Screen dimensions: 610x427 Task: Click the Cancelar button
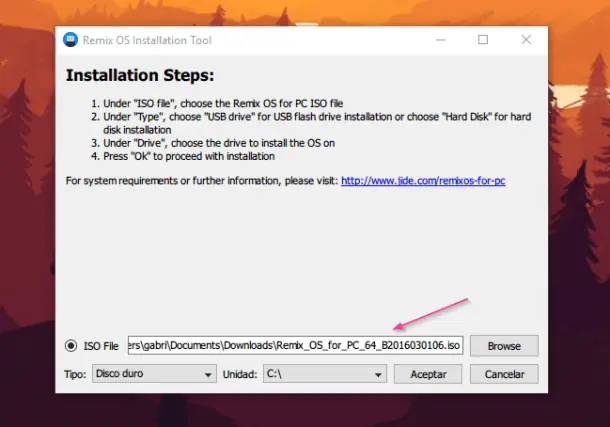click(504, 374)
